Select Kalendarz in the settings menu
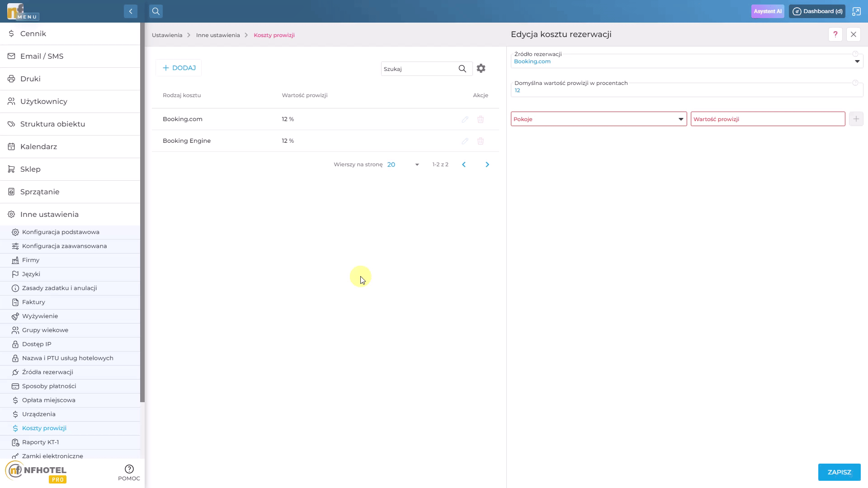 tap(38, 146)
